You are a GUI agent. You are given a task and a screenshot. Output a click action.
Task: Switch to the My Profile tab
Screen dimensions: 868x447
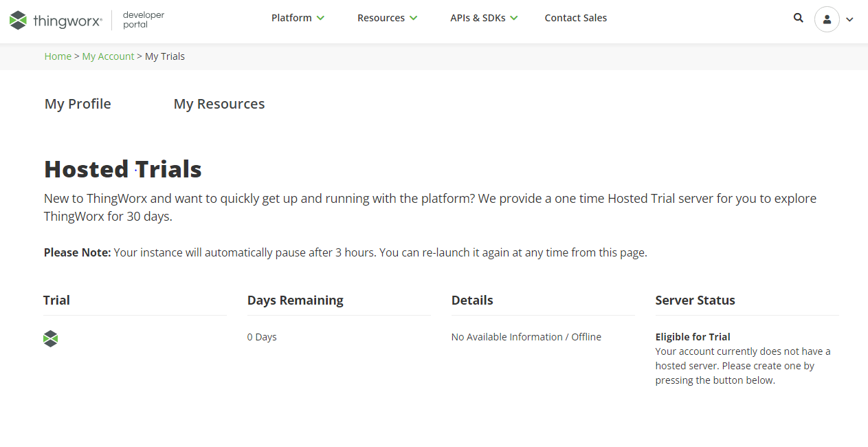[x=77, y=104]
